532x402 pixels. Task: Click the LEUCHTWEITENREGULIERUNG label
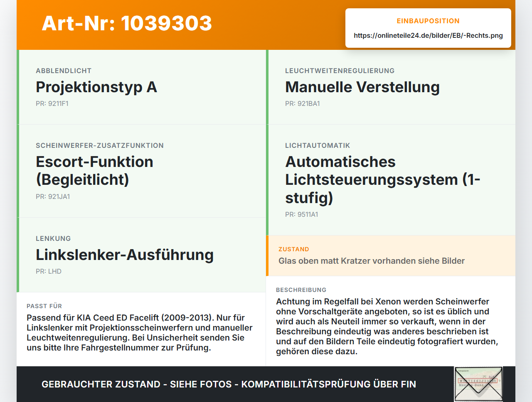click(340, 71)
